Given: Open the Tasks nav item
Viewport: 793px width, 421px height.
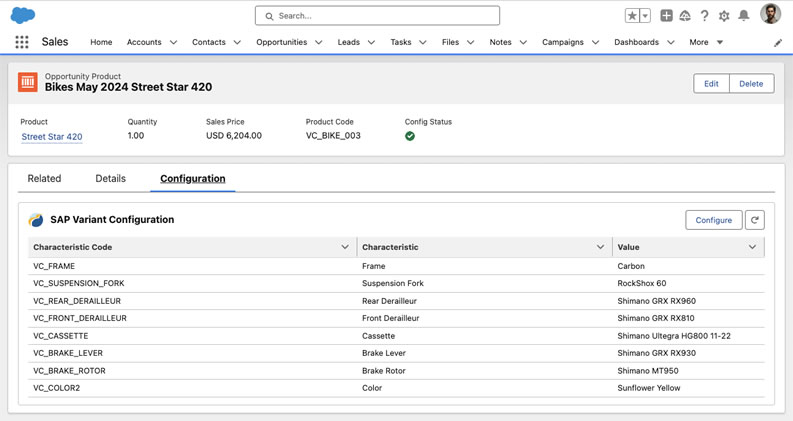Looking at the screenshot, I should 401,42.
